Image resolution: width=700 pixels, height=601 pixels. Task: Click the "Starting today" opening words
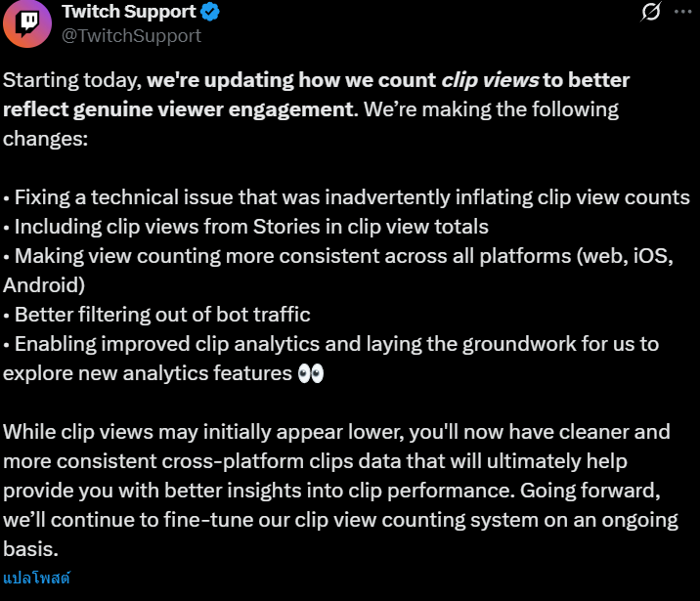[71, 79]
